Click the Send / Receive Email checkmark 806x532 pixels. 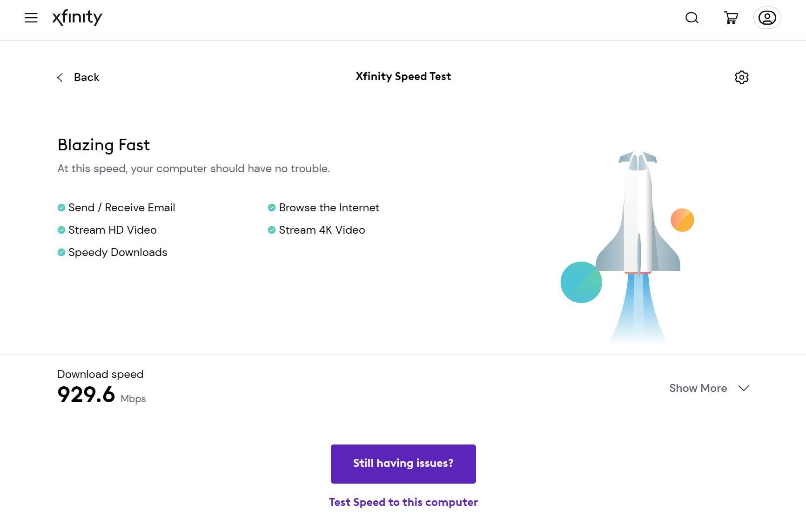coord(61,208)
